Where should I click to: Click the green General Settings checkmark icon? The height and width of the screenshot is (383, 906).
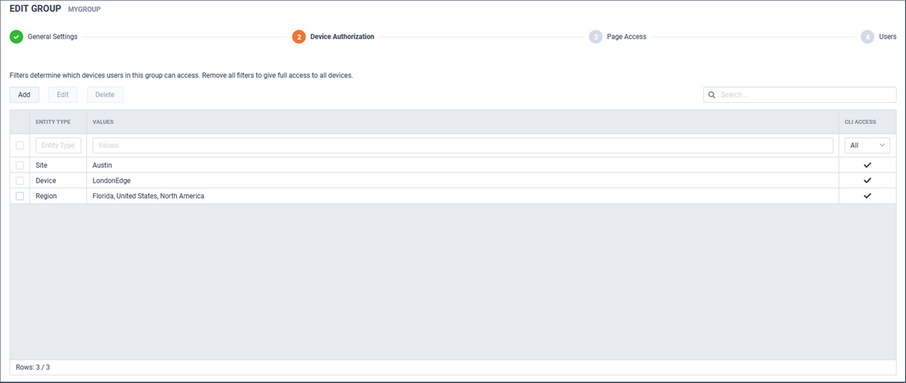16,37
